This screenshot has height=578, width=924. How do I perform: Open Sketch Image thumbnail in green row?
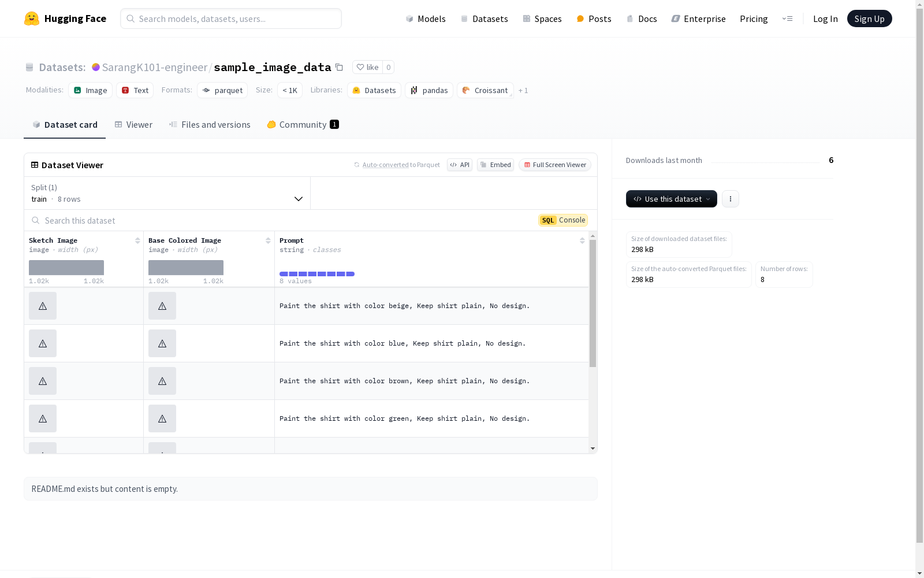coord(43,418)
